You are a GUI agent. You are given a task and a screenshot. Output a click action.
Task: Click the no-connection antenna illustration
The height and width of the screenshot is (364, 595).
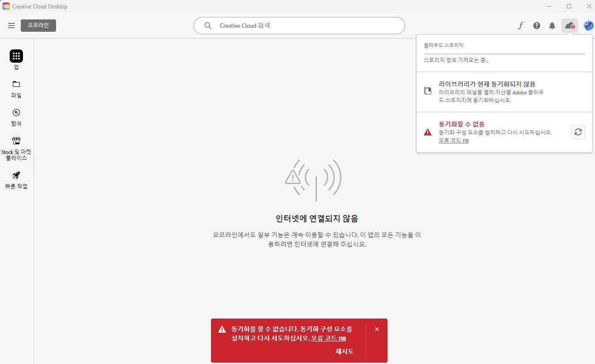tap(313, 180)
